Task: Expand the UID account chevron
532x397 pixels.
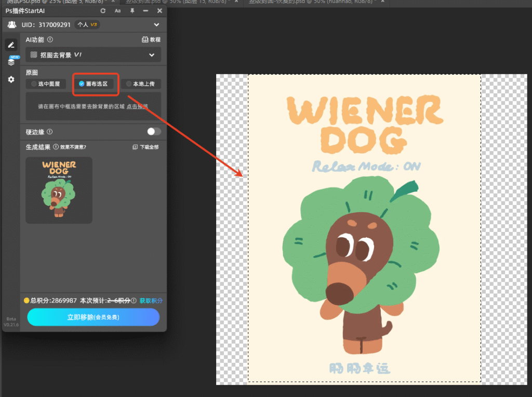Action: click(157, 24)
